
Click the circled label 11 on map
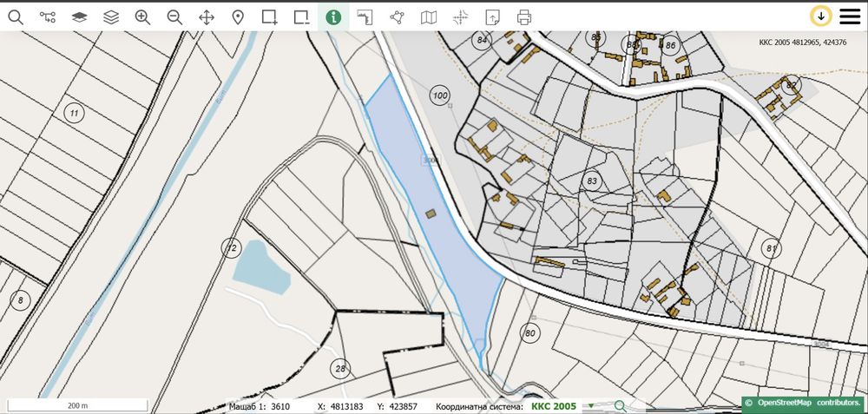pos(74,114)
